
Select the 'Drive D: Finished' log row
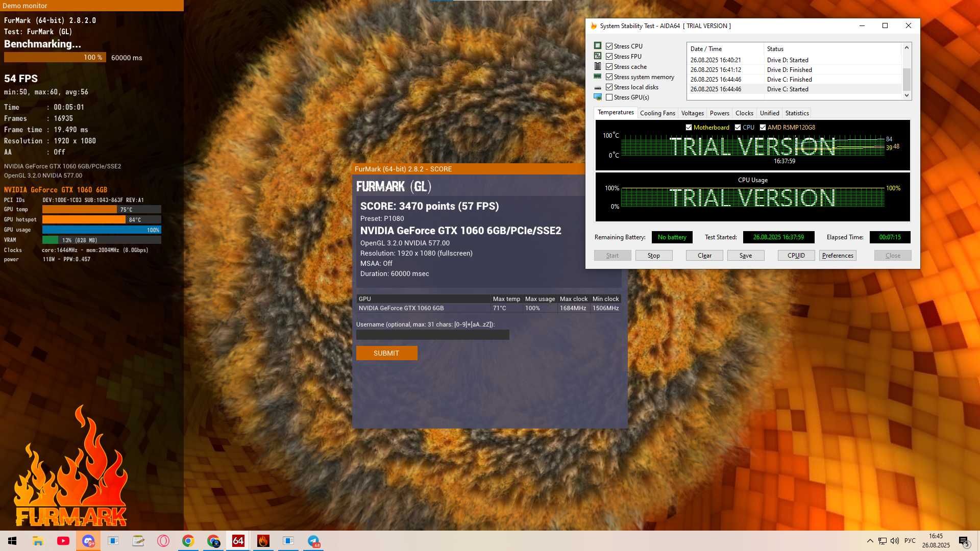(794, 70)
